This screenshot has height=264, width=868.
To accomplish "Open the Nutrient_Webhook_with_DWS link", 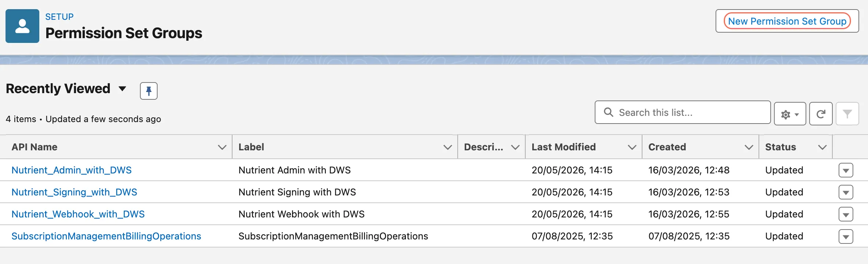I will click(78, 214).
